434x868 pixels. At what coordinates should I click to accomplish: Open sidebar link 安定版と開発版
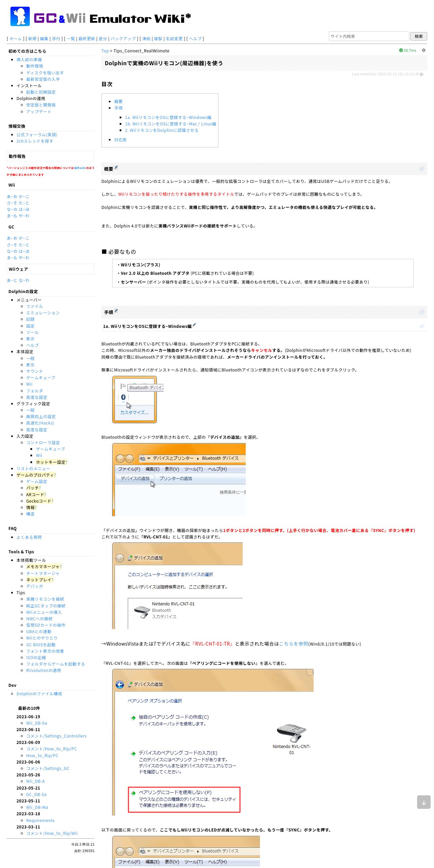pos(41,105)
